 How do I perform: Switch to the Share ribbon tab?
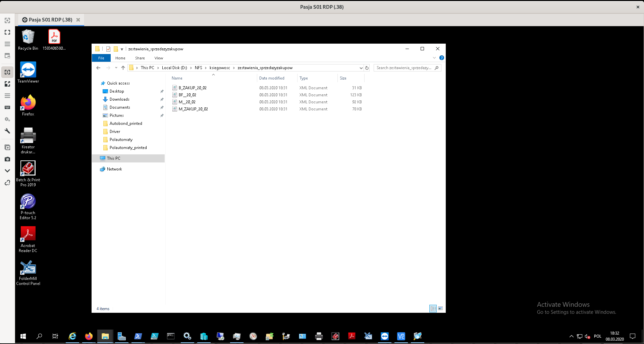point(140,58)
